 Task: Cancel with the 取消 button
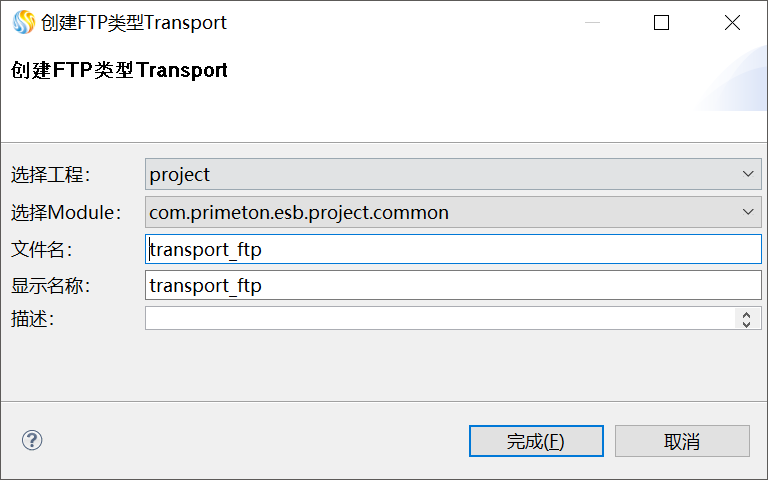pos(682,441)
